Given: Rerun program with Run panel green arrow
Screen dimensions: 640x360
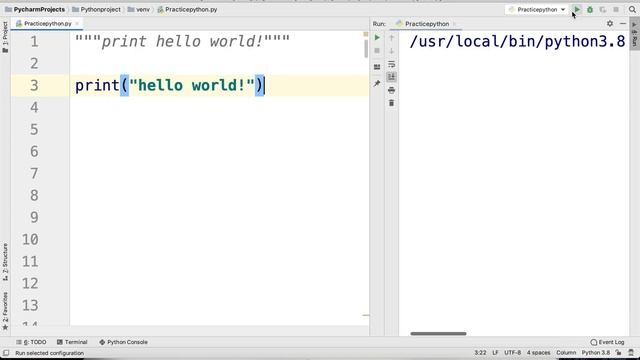Looking at the screenshot, I should (377, 38).
